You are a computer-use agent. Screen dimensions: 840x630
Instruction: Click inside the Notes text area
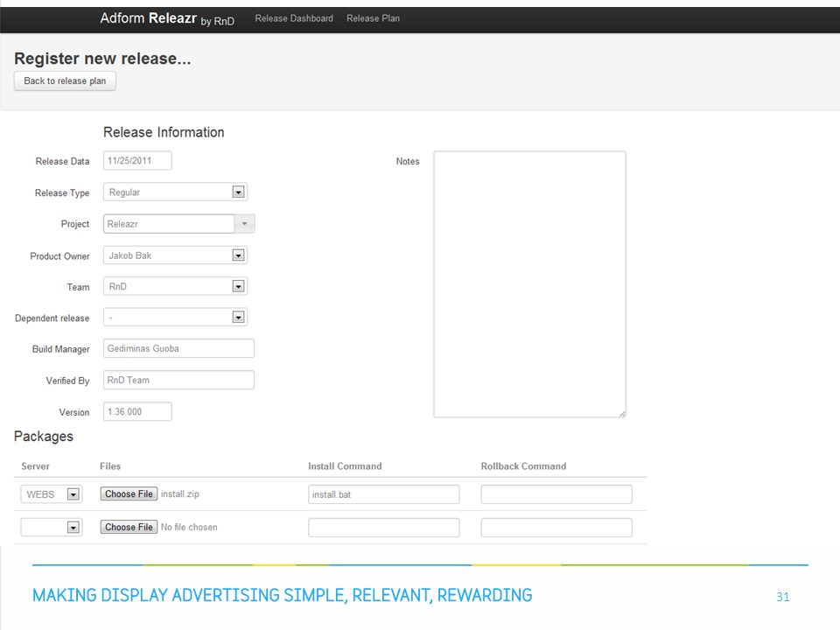click(530, 284)
